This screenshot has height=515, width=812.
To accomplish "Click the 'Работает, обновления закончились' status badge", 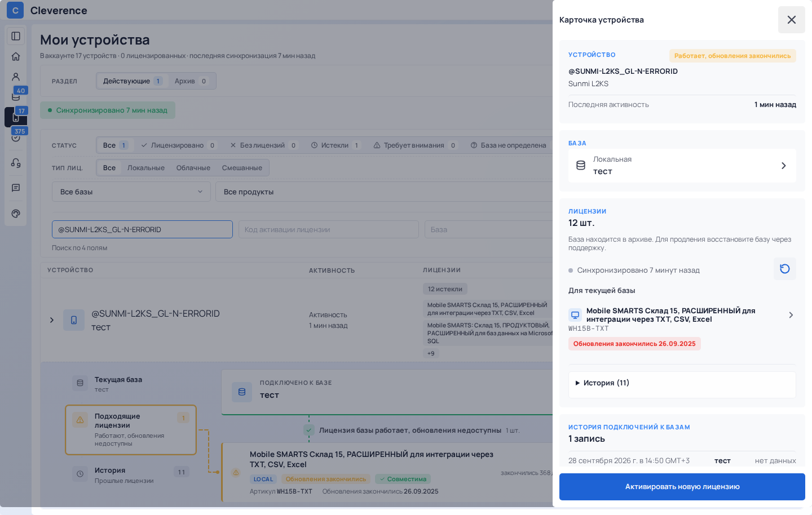I will pyautogui.click(x=732, y=56).
